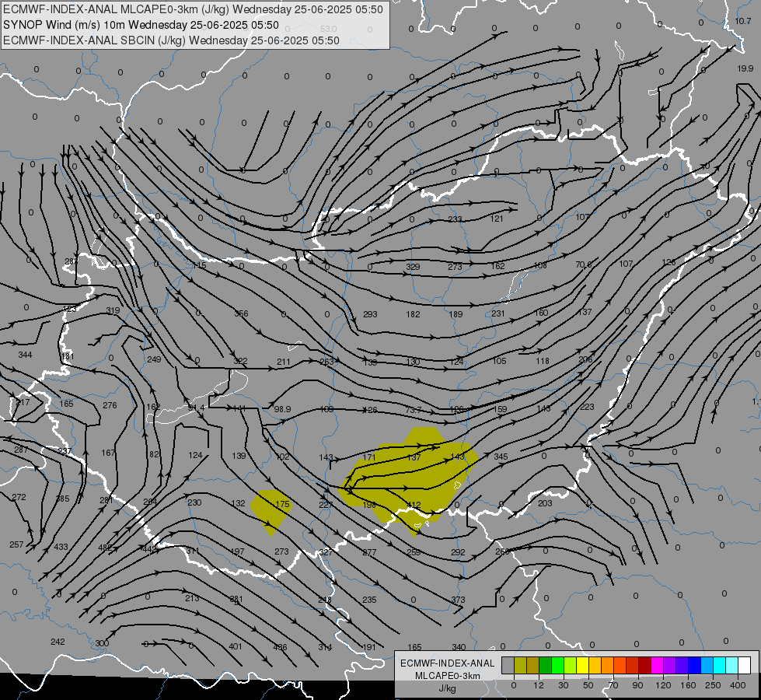Click the map value 231
This screenshot has width=761, height=700.
pos(498,313)
